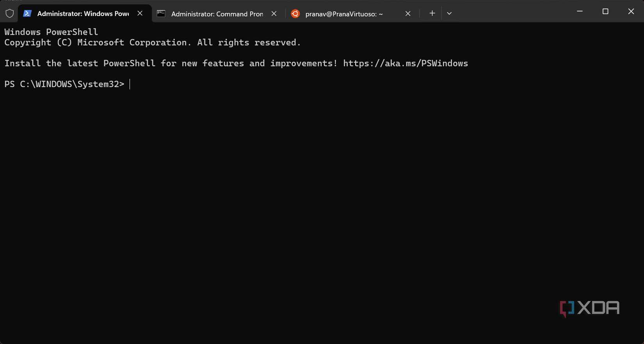
Task: Switch to Administrator: Windows PowerShell tab title
Action: 83,14
